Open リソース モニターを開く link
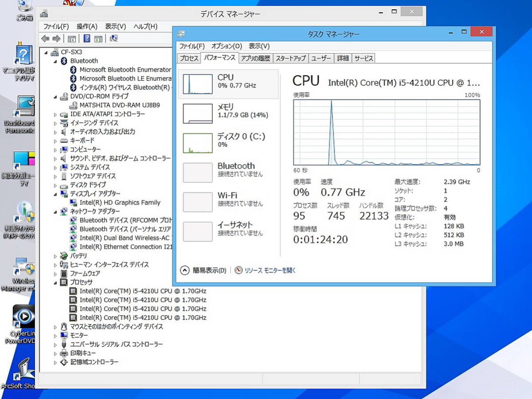The image size is (532, 399). click(x=265, y=270)
